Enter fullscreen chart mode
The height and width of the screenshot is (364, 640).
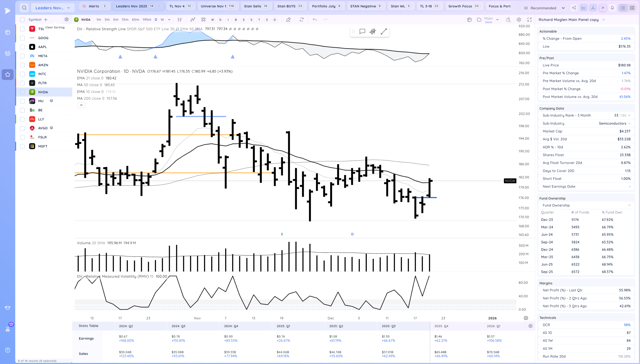pyautogui.click(x=529, y=19)
